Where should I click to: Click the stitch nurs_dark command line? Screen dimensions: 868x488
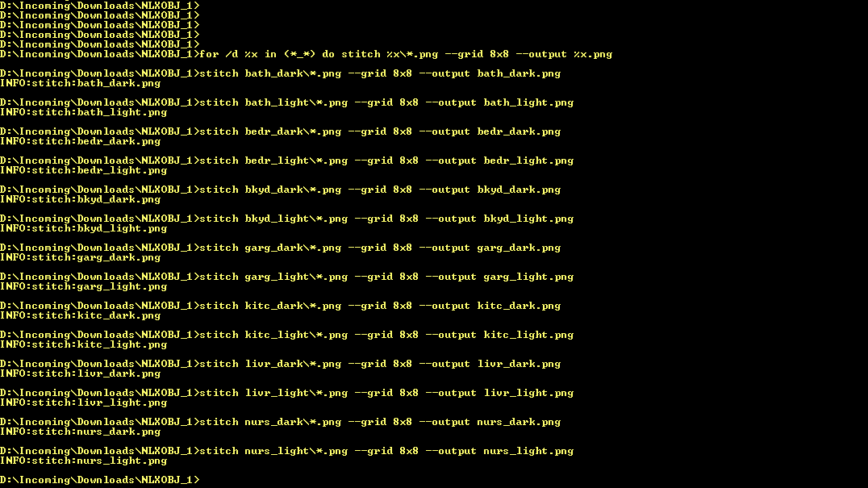(x=281, y=422)
